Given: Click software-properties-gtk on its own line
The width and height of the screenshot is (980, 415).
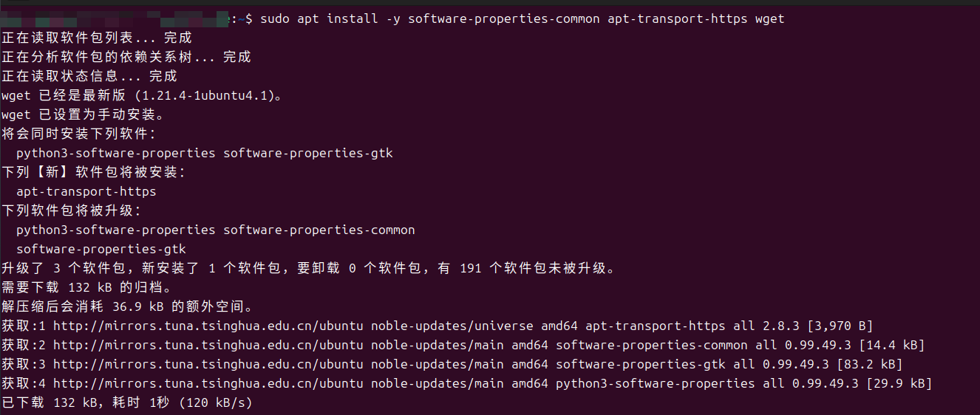Looking at the screenshot, I should [101, 249].
